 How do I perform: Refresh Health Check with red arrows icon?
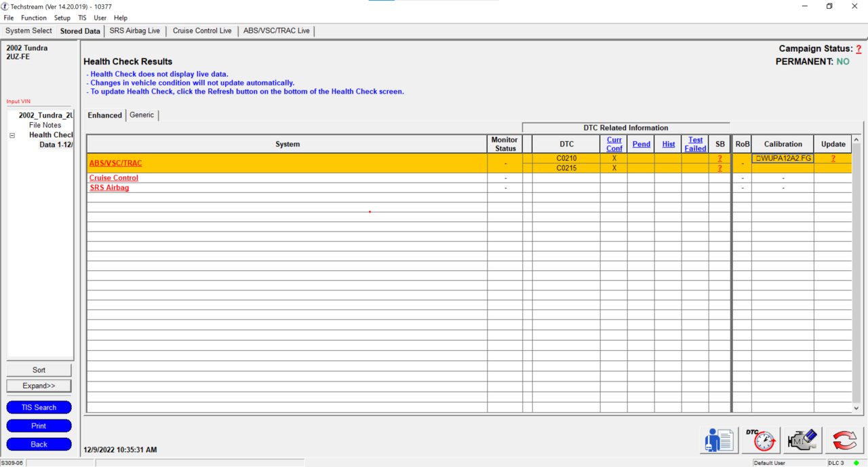[845, 441]
